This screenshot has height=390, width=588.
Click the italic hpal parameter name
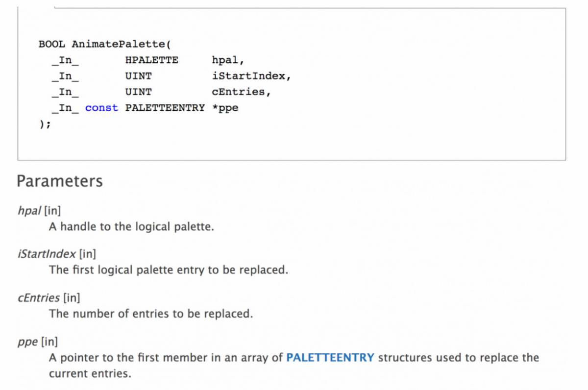[x=29, y=211]
